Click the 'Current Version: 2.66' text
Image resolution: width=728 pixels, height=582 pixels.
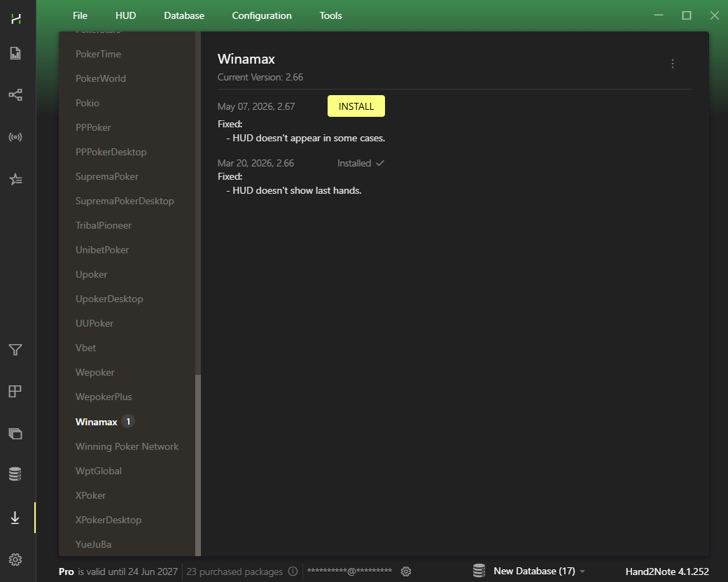[260, 78]
